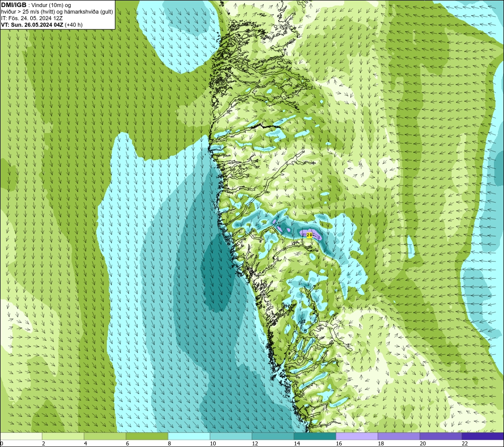Click the legend tick label 4
504x447 pixels.
tap(86, 443)
